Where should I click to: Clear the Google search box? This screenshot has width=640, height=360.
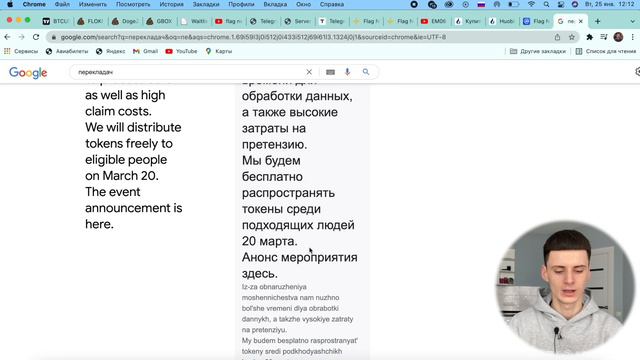coord(309,72)
